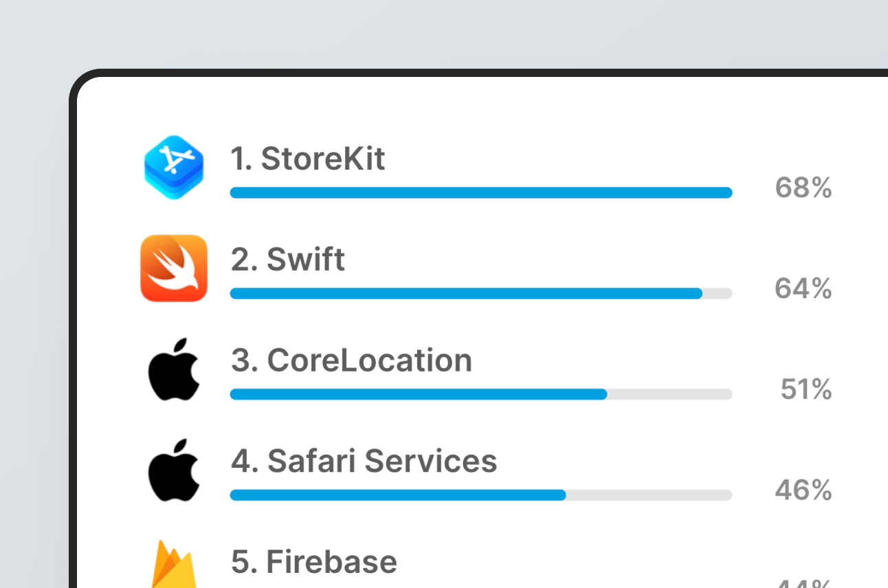Viewport: 888px width, 588px height.
Task: Click the StoreKit progress bar
Action: click(480, 193)
